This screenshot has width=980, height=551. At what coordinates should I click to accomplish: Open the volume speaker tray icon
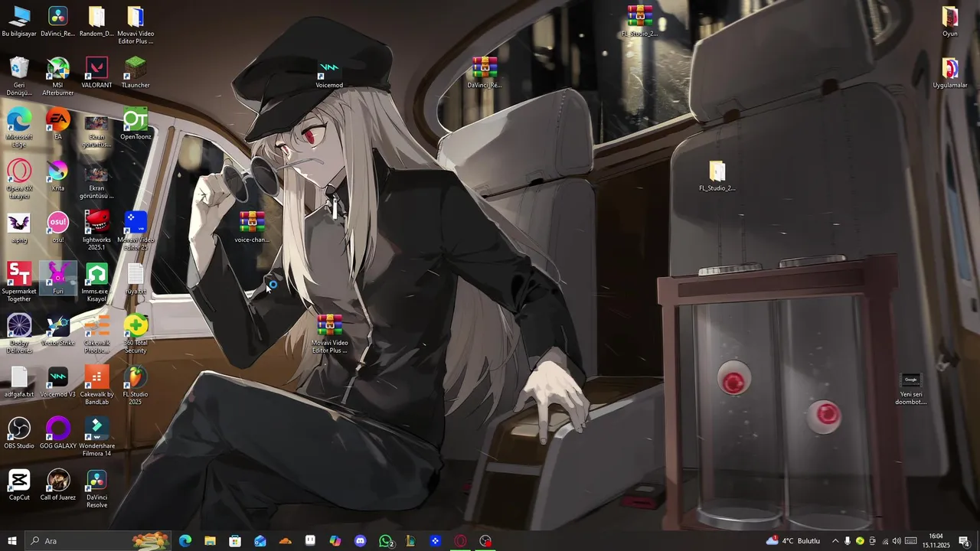click(897, 541)
